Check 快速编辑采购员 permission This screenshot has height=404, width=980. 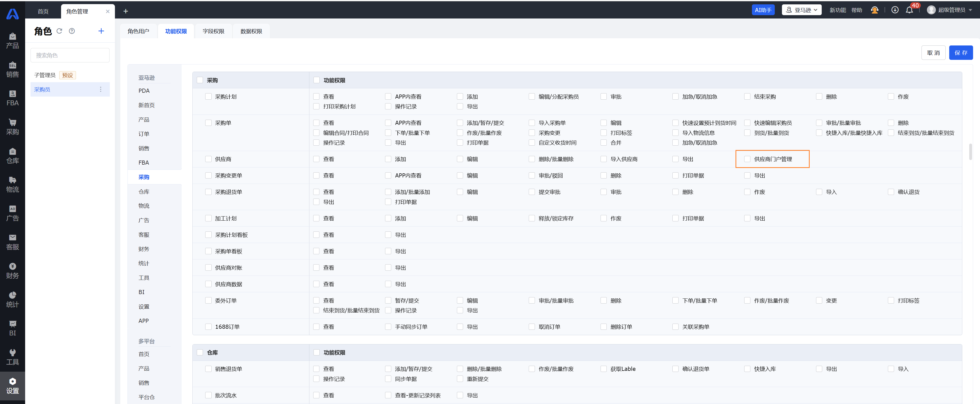747,123
